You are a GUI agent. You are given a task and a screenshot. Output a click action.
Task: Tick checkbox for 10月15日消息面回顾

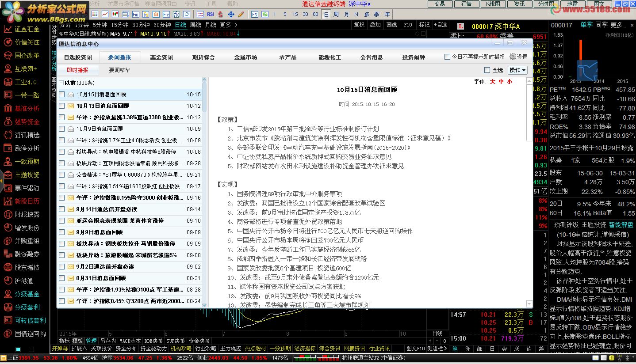61,95
